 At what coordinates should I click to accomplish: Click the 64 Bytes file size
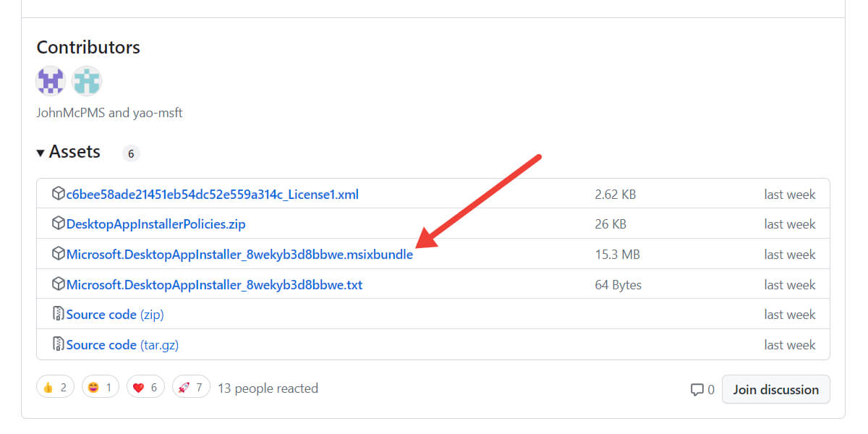point(618,285)
